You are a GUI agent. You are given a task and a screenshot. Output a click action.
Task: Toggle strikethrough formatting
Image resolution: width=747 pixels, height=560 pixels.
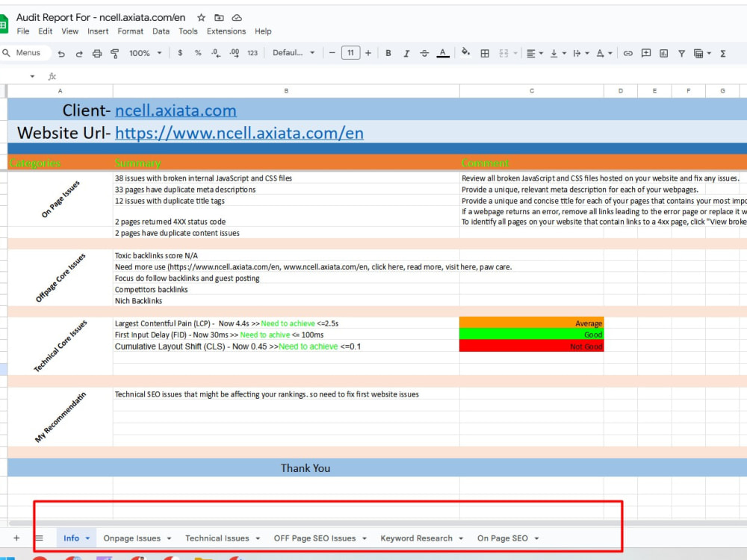[424, 53]
